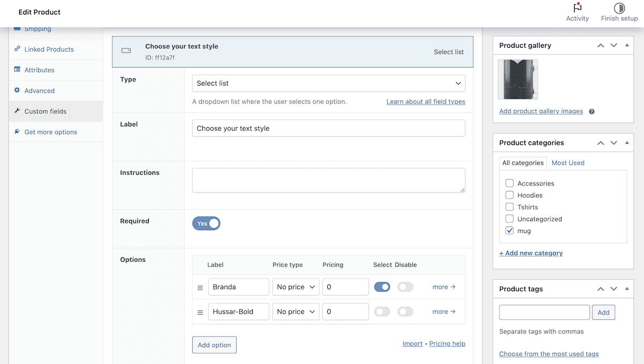Viewport: 644px width, 364px height.
Task: Focus the Instructions text area
Action: pos(328,180)
